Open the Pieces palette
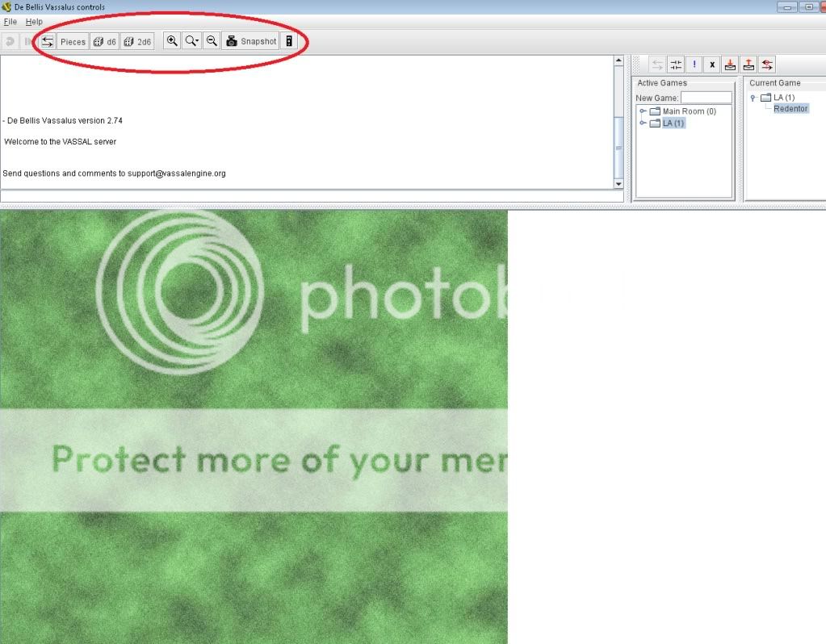Screen dimensions: 826x644 pyautogui.click(x=73, y=42)
